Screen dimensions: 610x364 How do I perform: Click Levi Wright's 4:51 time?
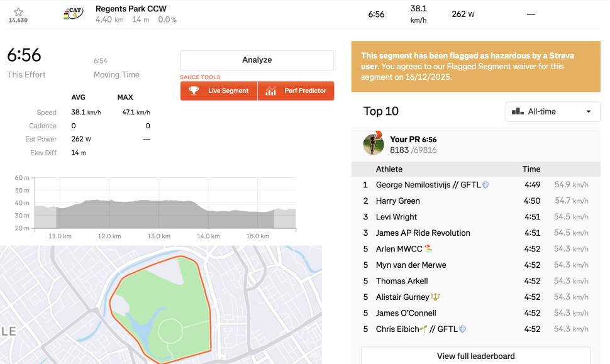[x=532, y=217]
